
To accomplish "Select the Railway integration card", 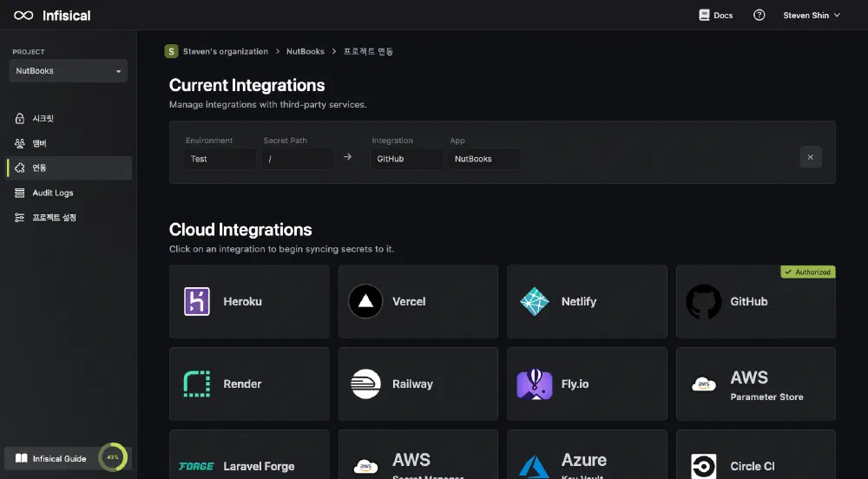I will 418,384.
